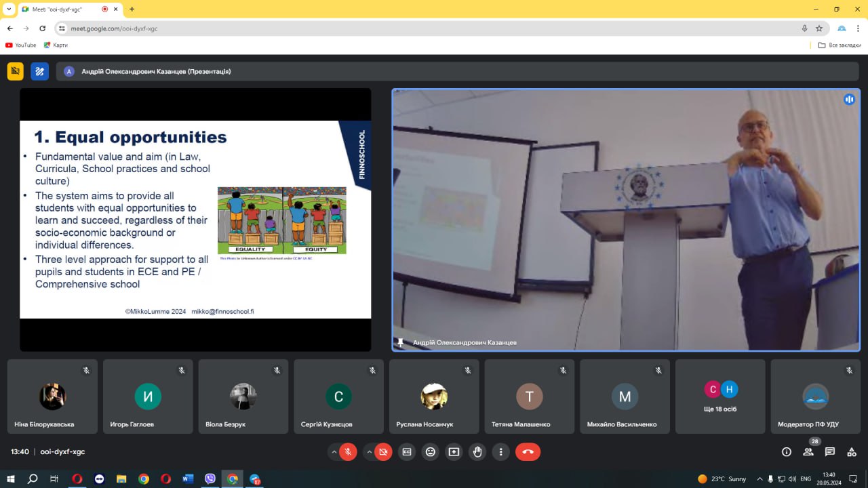Open the chat with everyone panel

830,451
